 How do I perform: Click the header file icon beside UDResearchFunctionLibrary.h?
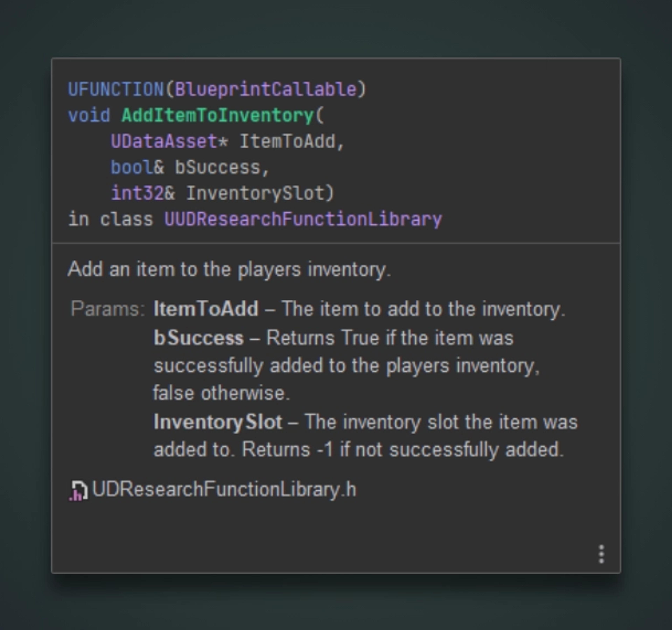[78, 490]
